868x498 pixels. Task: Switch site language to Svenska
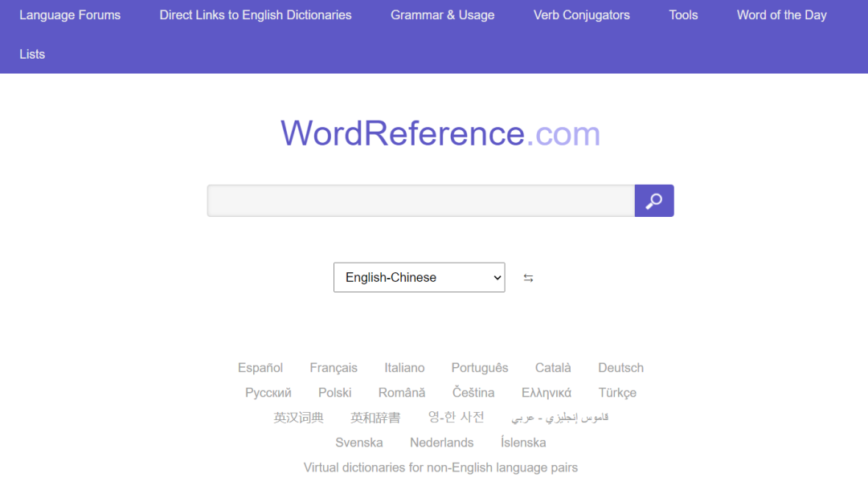pos(358,443)
